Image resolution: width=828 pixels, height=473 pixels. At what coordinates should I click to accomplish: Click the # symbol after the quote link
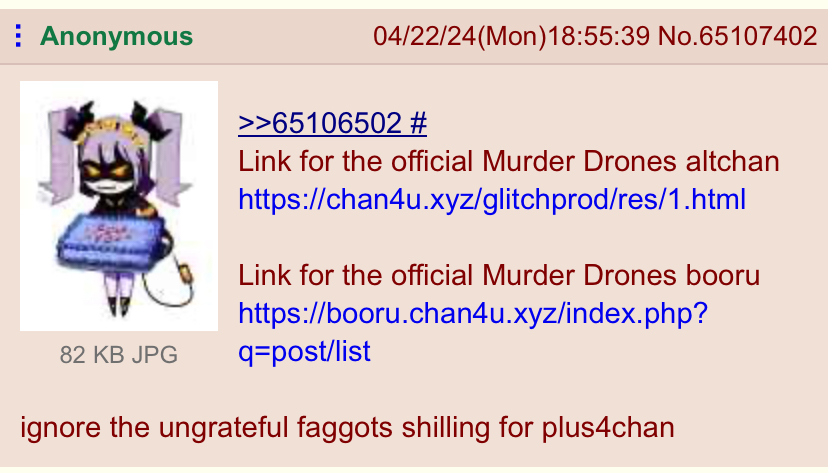coord(418,124)
